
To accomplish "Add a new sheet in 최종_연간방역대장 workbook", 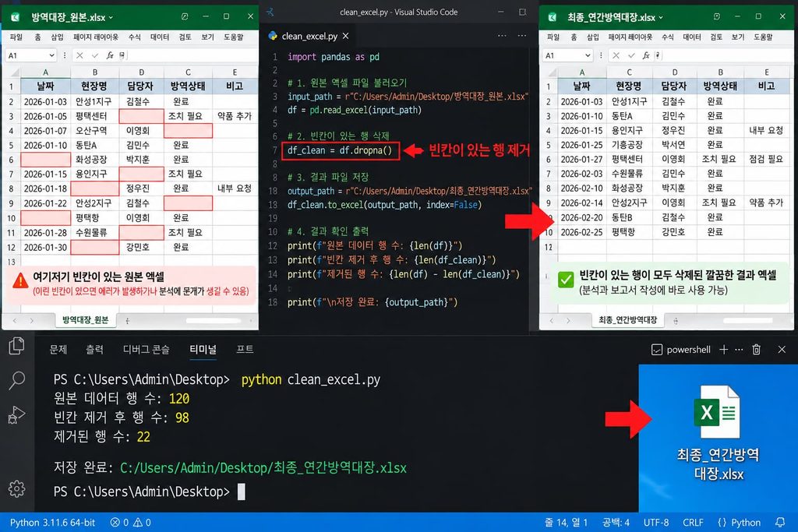I will coord(676,320).
